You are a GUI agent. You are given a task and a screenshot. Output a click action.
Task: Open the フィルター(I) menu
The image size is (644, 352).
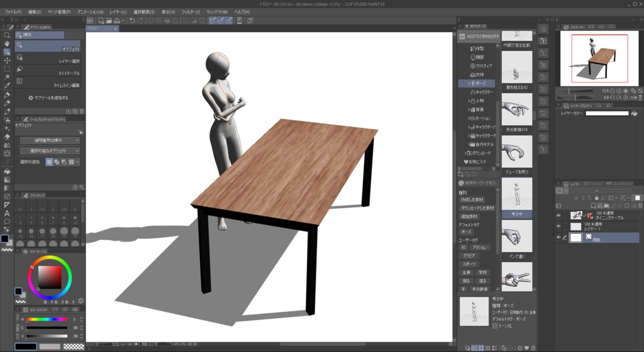pyautogui.click(x=191, y=12)
